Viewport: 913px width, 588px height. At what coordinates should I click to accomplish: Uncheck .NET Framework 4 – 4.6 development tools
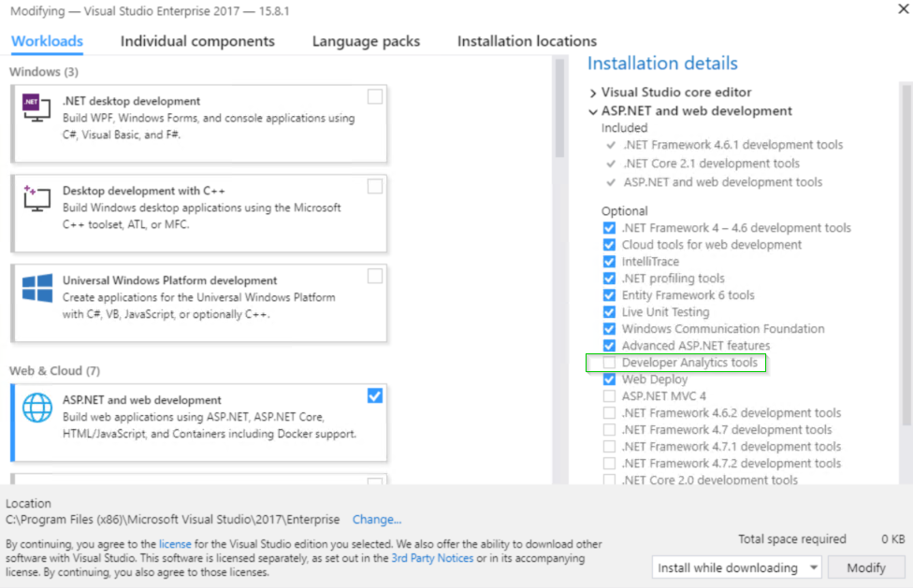609,228
